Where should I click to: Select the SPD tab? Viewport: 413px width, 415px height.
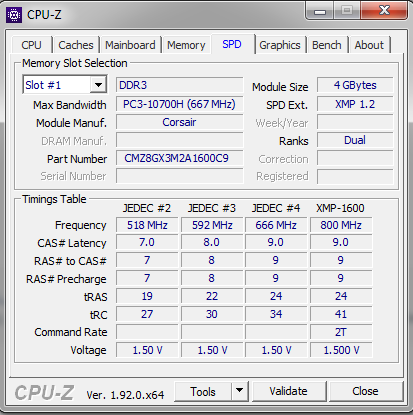point(232,44)
